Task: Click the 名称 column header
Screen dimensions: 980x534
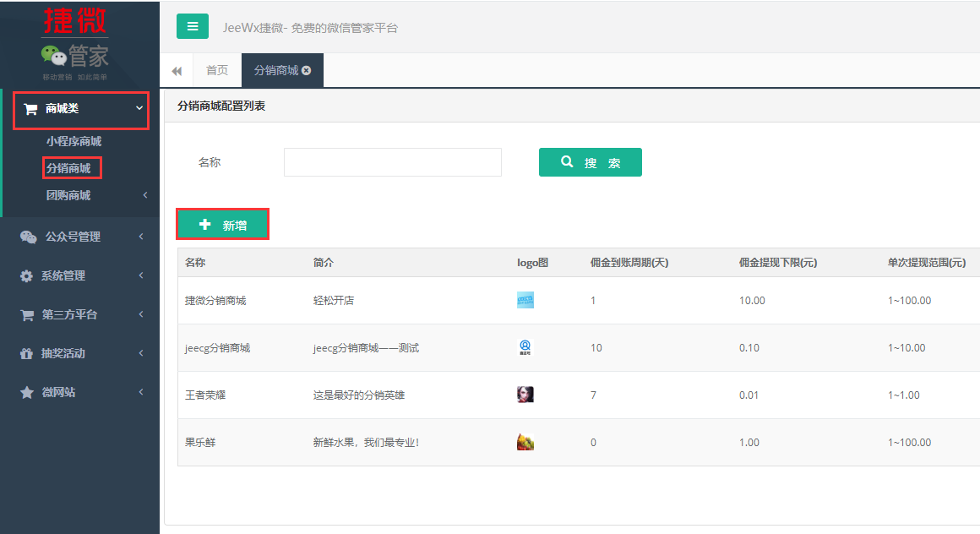Action: coord(195,263)
